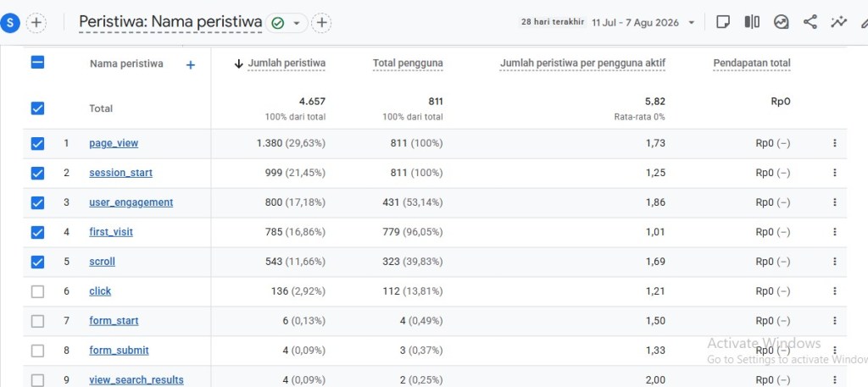Tick the form_submit row checkbox
868x387 pixels.
(37, 351)
